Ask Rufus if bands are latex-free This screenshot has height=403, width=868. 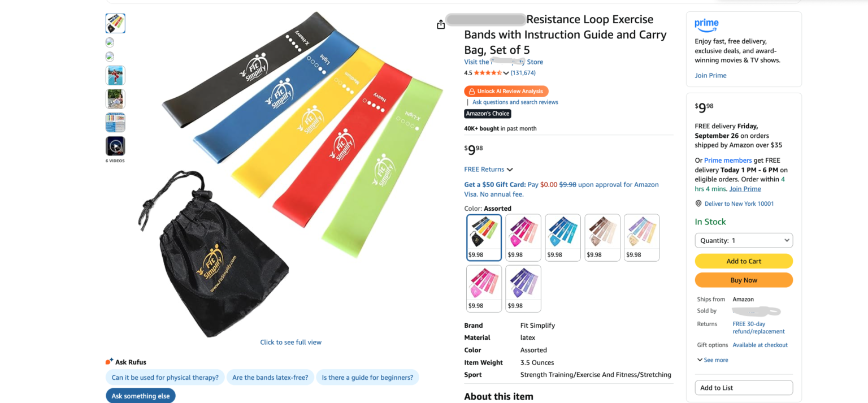pyautogui.click(x=270, y=377)
